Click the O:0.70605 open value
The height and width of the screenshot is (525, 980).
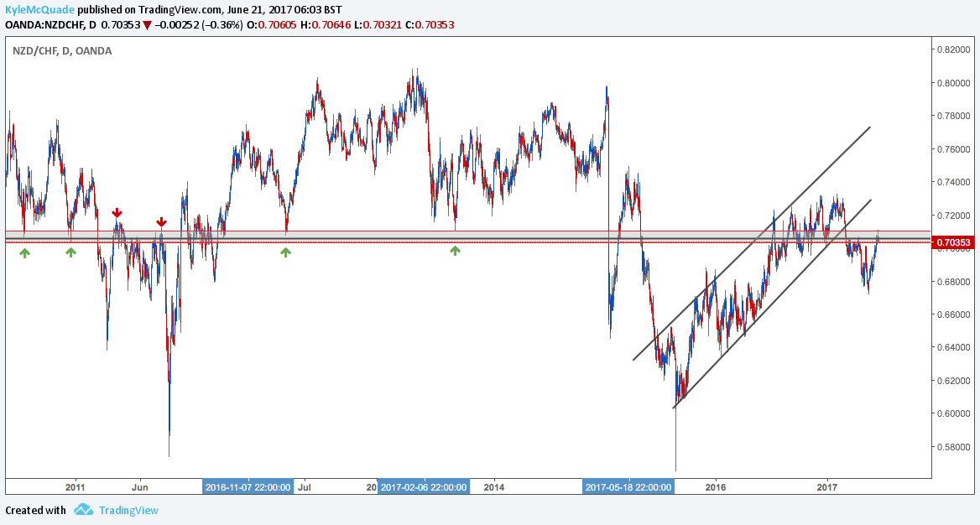[272, 25]
